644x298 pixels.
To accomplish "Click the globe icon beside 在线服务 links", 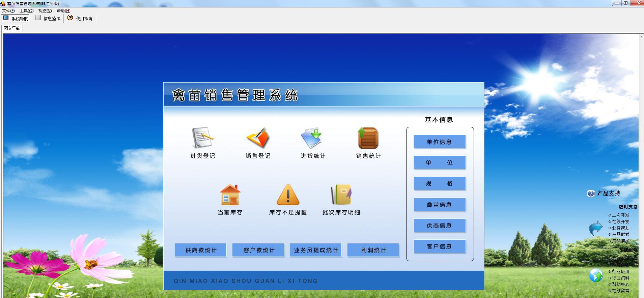I will coord(596,275).
